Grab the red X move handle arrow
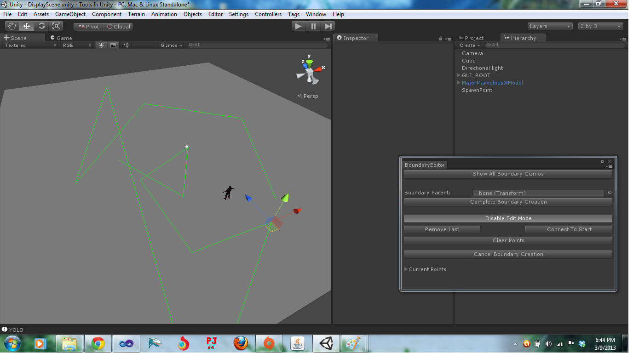This screenshot has height=364, width=633. pyautogui.click(x=297, y=211)
